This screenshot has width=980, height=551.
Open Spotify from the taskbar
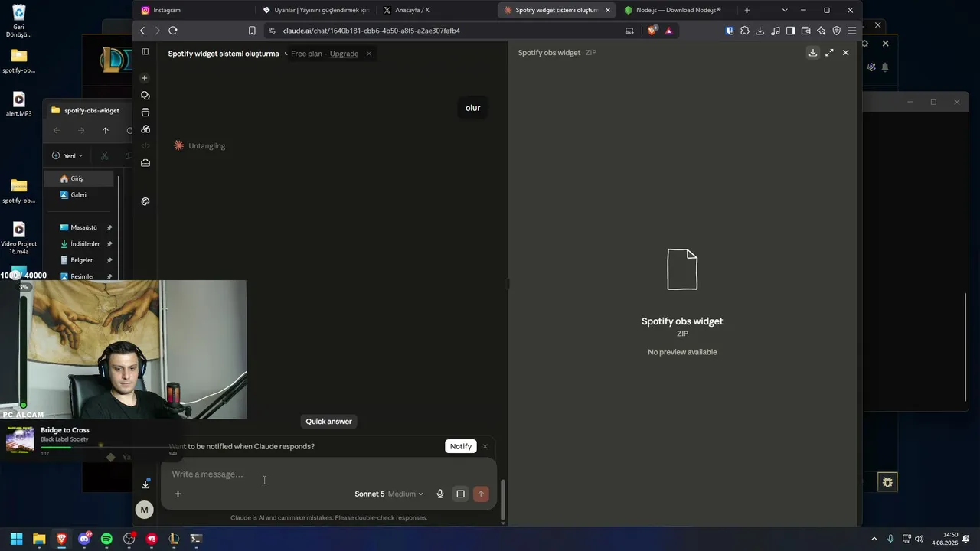pos(106,539)
